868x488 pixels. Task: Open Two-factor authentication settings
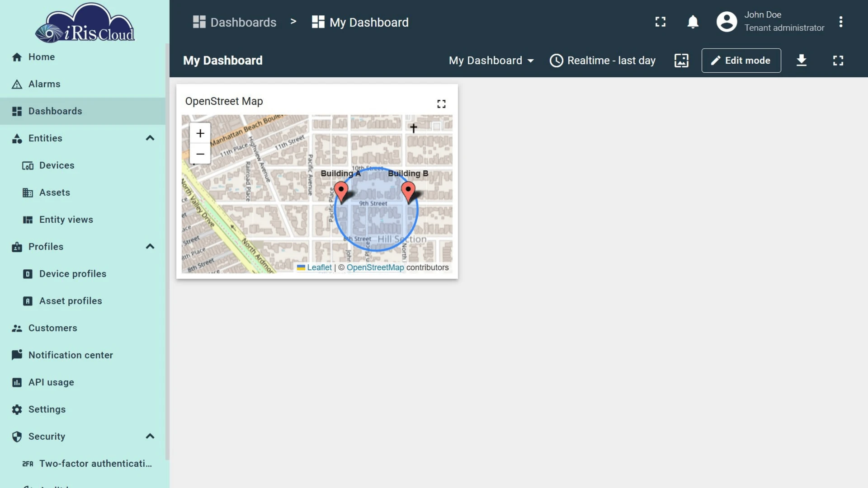83,464
